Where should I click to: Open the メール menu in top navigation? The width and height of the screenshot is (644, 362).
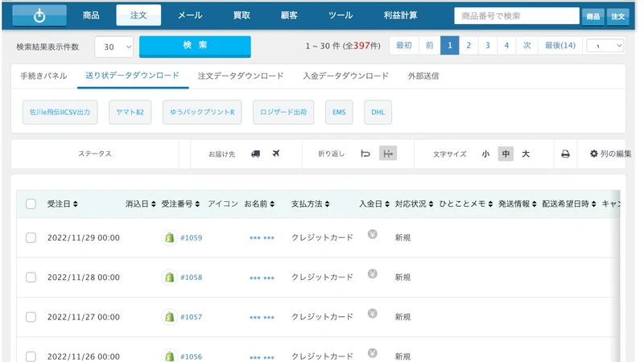click(x=190, y=15)
